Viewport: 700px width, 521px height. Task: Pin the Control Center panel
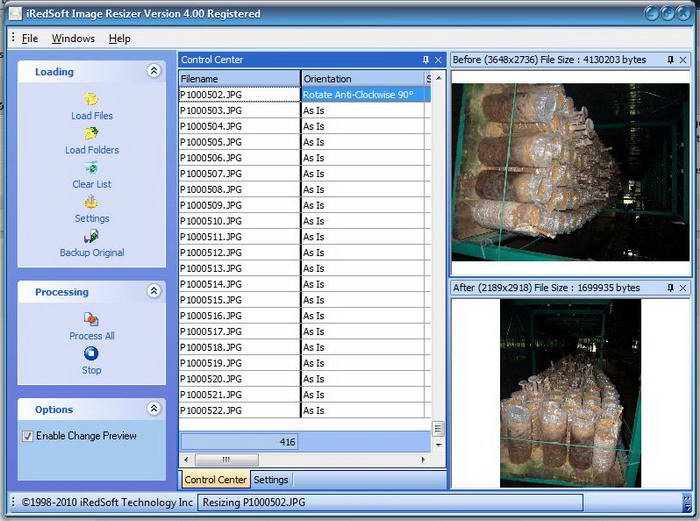pos(426,60)
